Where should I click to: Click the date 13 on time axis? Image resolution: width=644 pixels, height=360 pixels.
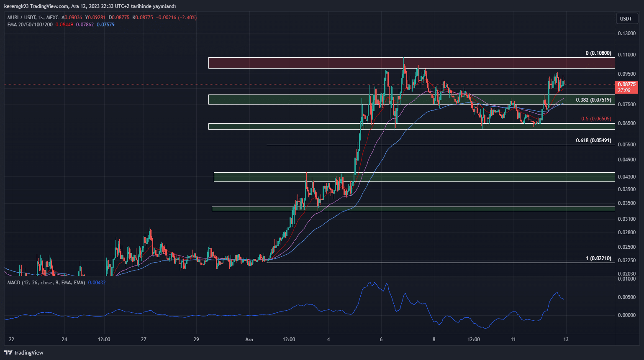pyautogui.click(x=566, y=340)
